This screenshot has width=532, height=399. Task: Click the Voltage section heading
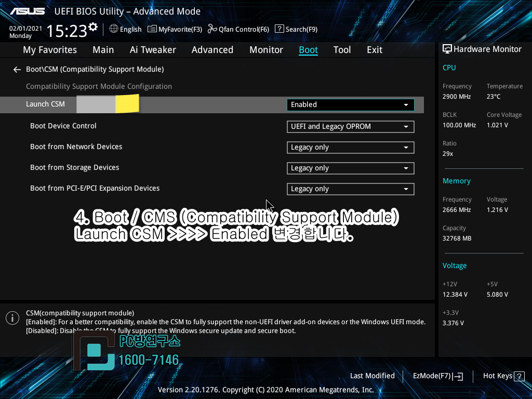[x=454, y=265]
